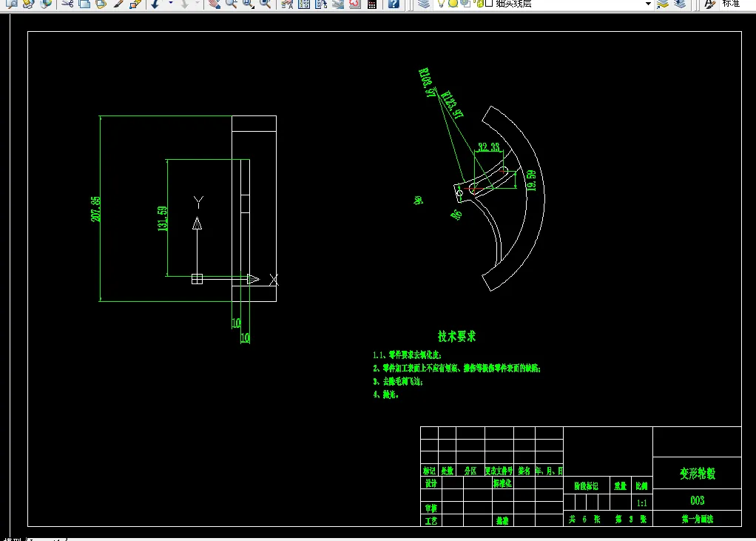The image size is (756, 541).
Task: Click the UCS origin square icon
Action: click(198, 279)
